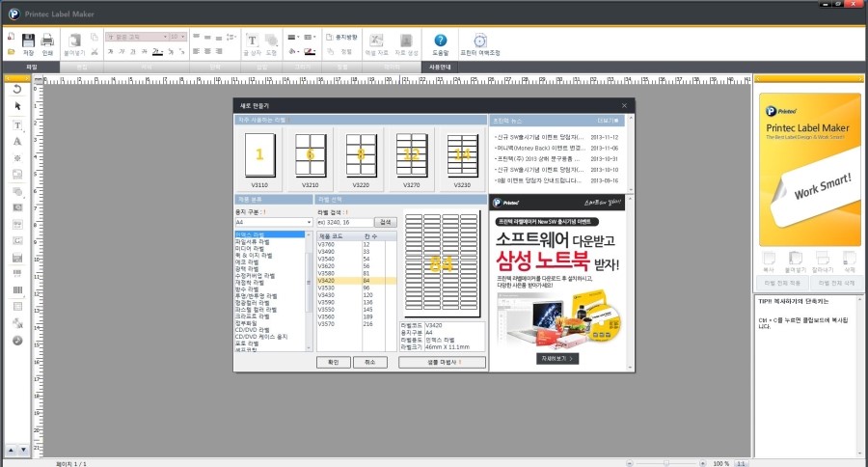Click the 취소 (Cancel) button in dialog
Screen dimensions: 868x467
369,362
